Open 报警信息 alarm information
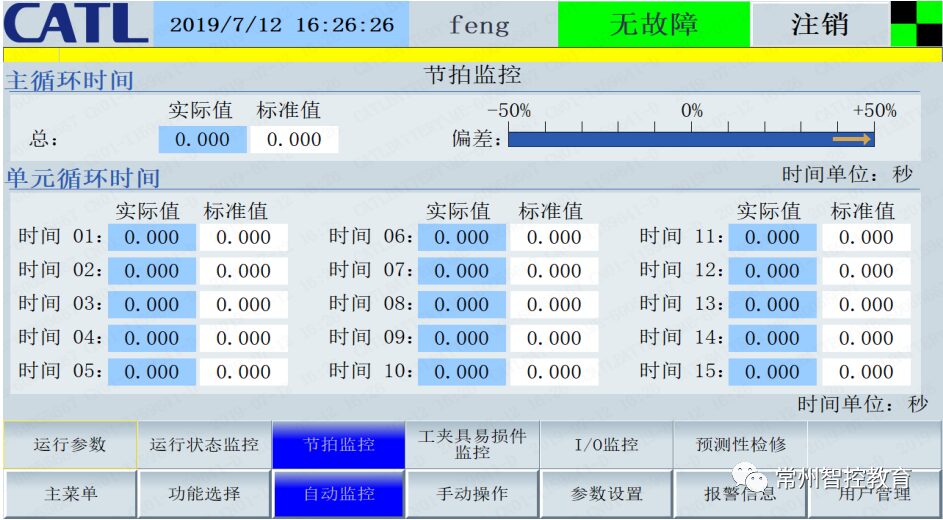 point(740,494)
